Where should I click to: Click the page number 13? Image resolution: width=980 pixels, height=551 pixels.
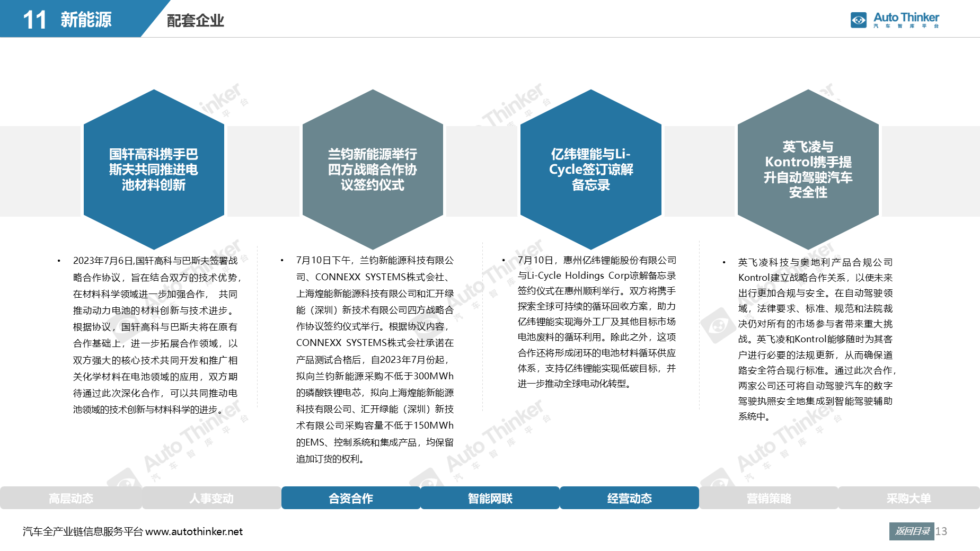click(941, 531)
